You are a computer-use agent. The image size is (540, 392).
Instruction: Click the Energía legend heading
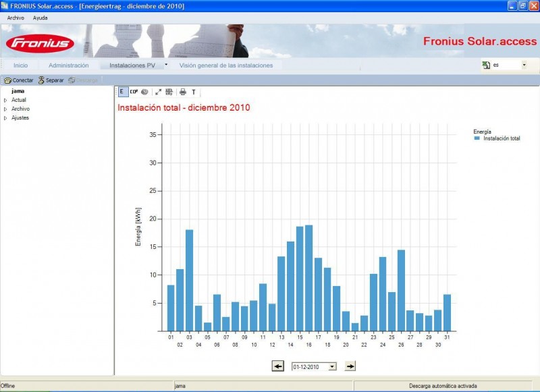pyautogui.click(x=482, y=132)
